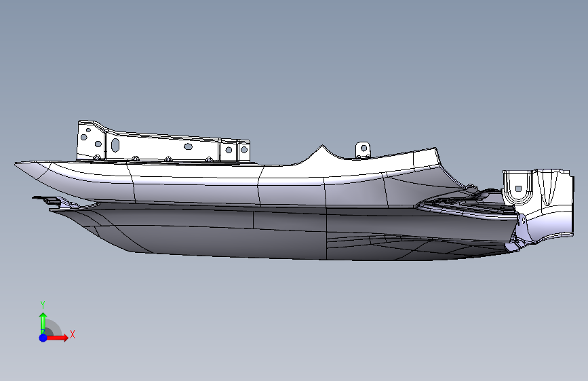Select the peaked ridge on the upper edge
The width and height of the screenshot is (588, 381).
[321, 153]
